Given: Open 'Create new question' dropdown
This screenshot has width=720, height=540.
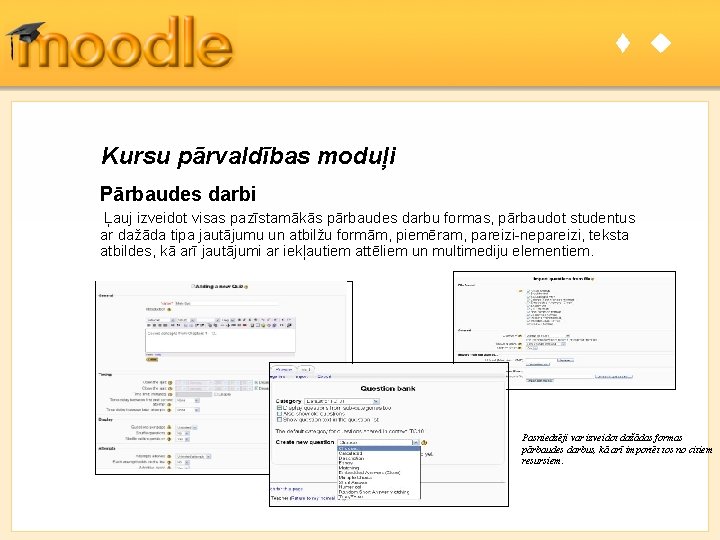Looking at the screenshot, I should click(x=378, y=442).
